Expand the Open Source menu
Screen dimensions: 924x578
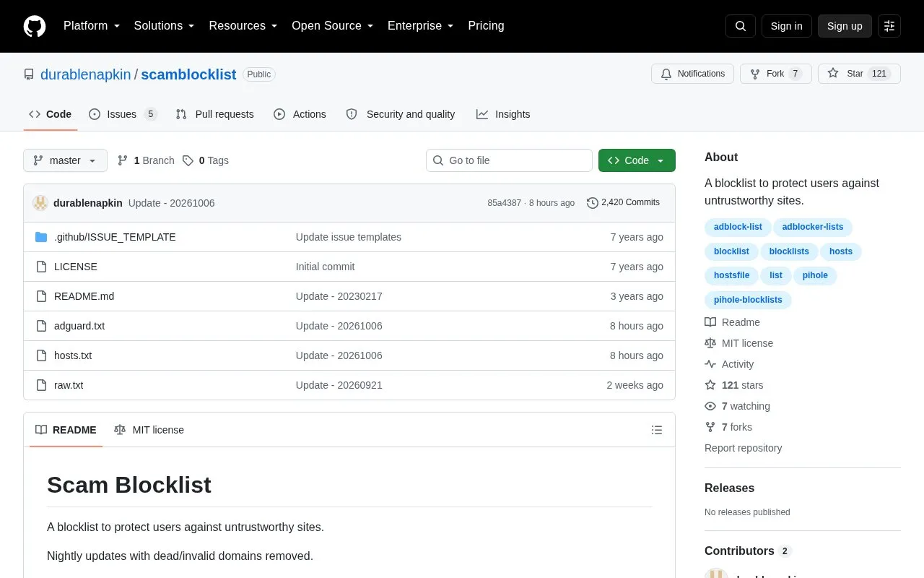pyautogui.click(x=333, y=26)
